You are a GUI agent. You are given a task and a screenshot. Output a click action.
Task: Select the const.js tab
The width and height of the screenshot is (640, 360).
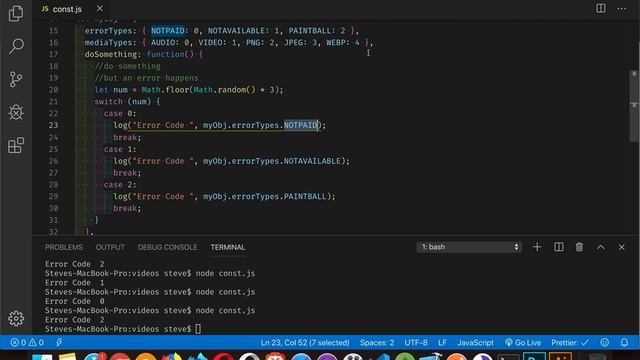[67, 9]
